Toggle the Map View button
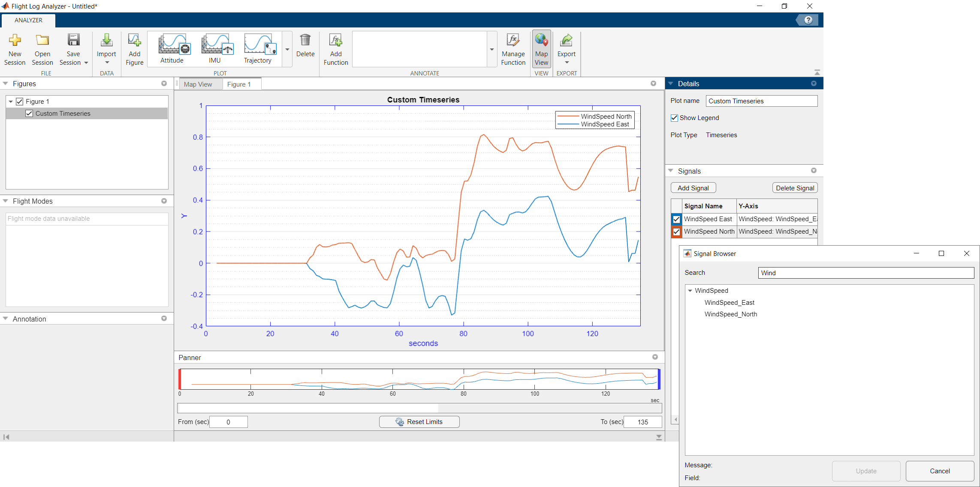The height and width of the screenshot is (487, 980). point(541,49)
